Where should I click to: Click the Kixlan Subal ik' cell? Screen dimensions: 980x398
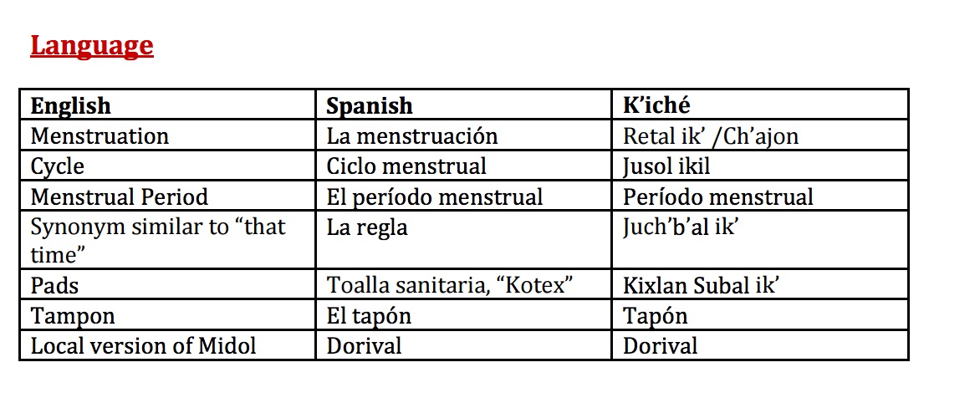760,284
